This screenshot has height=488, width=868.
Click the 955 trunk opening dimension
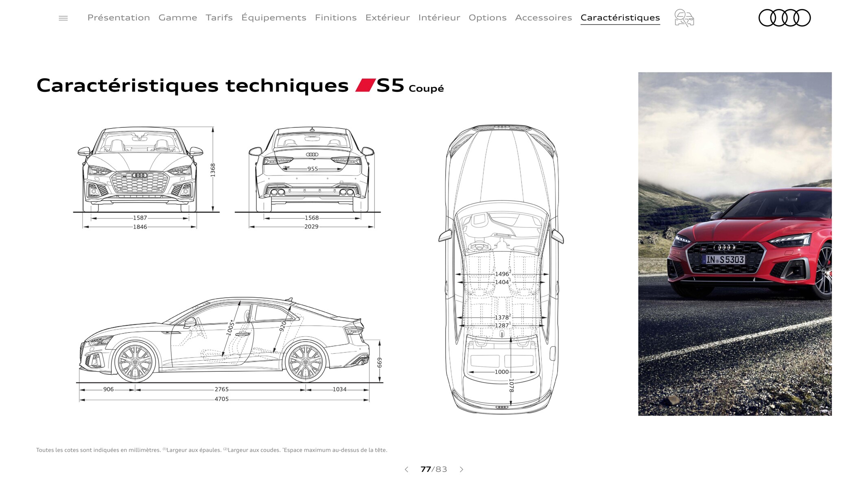(x=313, y=169)
